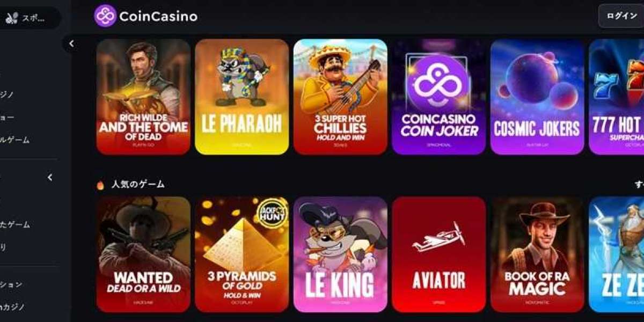The image size is (644, 322).
Task: Click the CoinCasino purple logo icon
Action: [x=105, y=16]
